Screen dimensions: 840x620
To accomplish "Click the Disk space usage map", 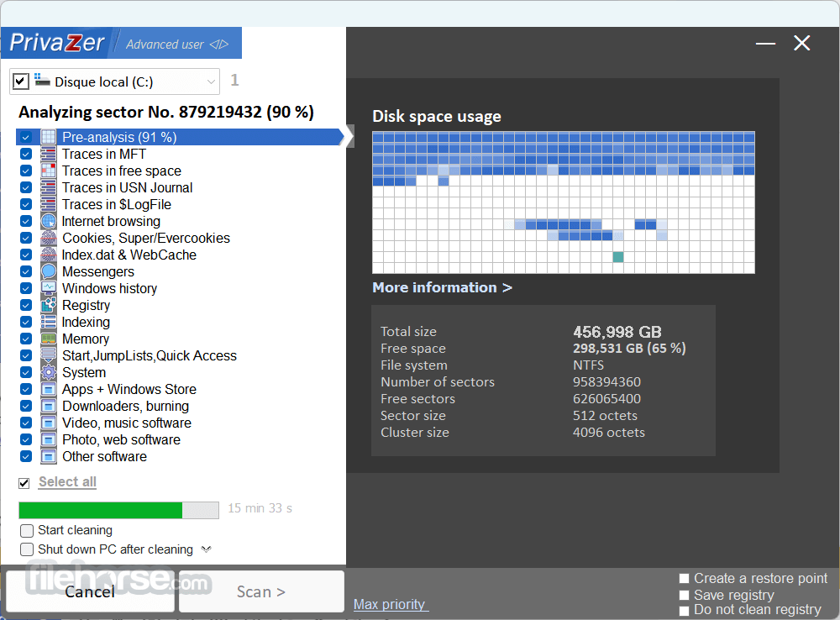I will click(564, 202).
